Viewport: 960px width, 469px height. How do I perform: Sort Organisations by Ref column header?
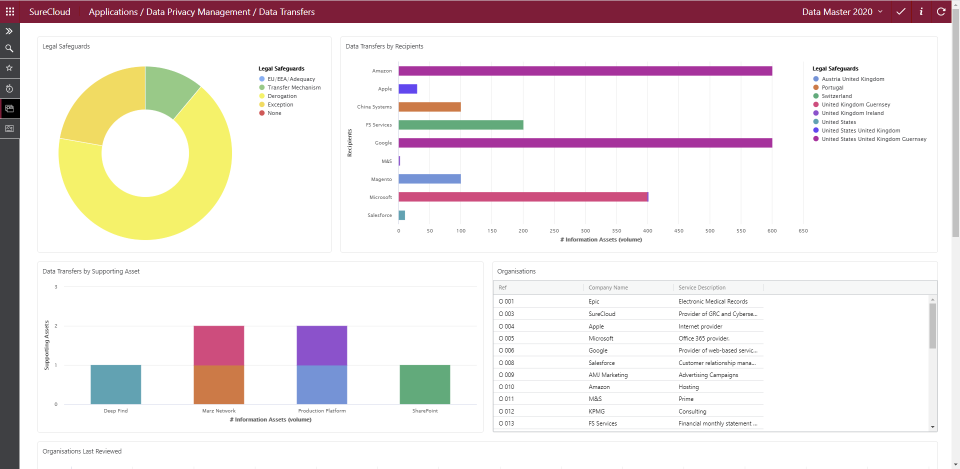coord(538,287)
